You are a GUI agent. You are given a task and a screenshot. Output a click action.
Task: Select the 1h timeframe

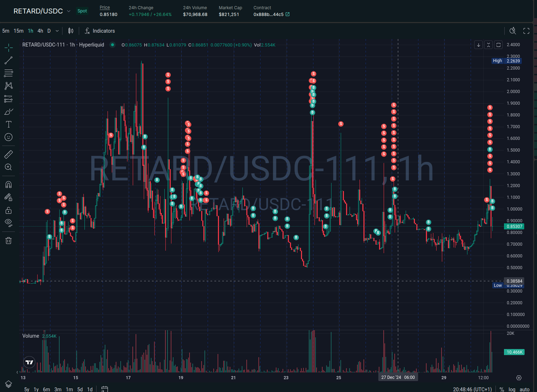pos(30,31)
